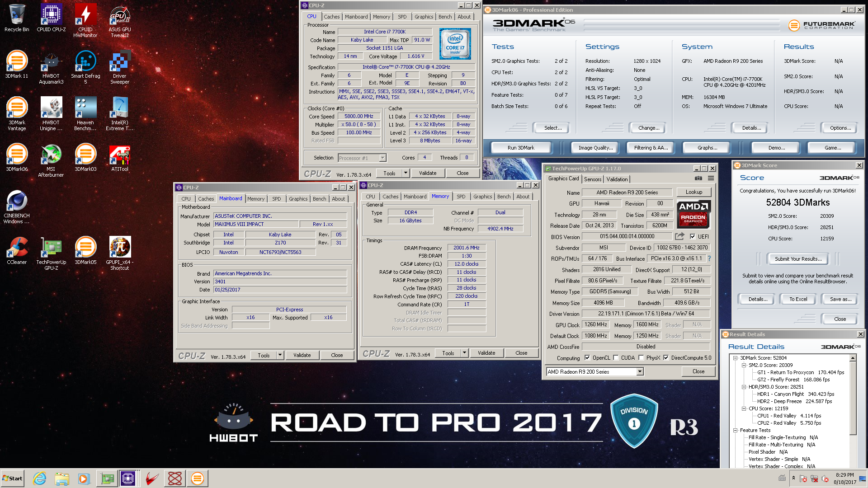Open 3DMark03 desktop shortcut

[85, 158]
